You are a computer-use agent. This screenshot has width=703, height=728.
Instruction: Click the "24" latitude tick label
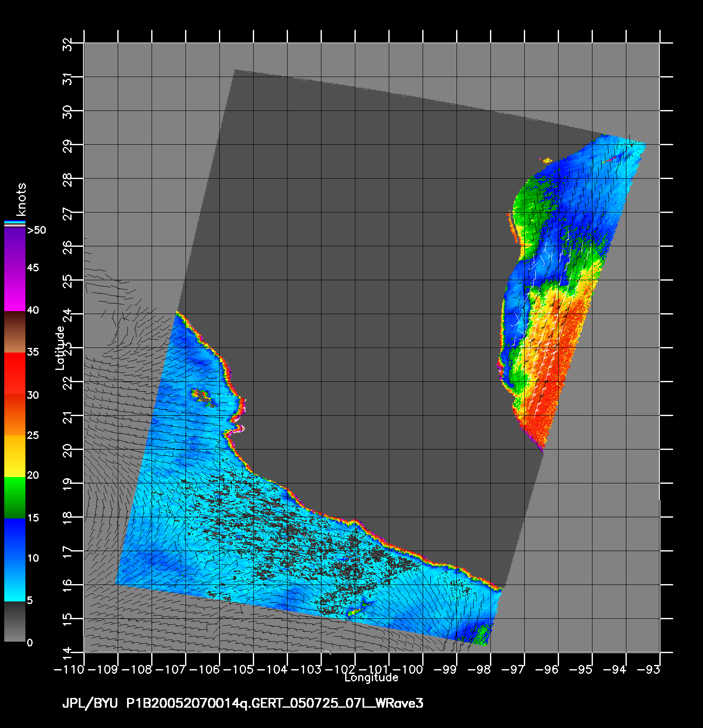(67, 316)
